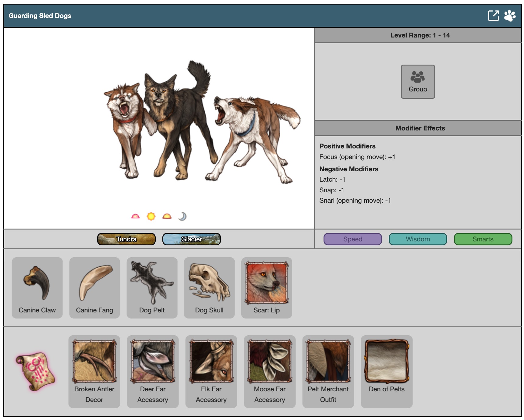This screenshot has height=420, width=524.
Task: Click the yellow sun daytime icon
Action: coord(151,216)
